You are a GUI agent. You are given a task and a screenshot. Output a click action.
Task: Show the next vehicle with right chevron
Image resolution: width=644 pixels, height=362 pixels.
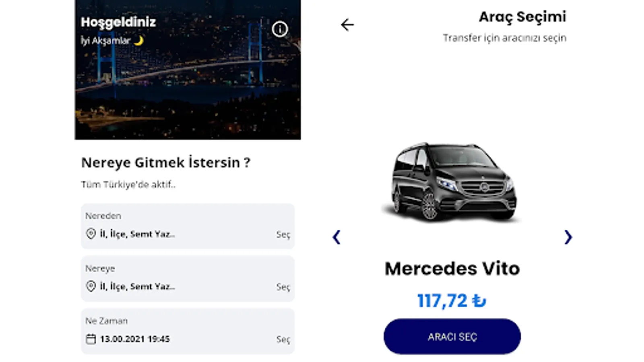(568, 237)
